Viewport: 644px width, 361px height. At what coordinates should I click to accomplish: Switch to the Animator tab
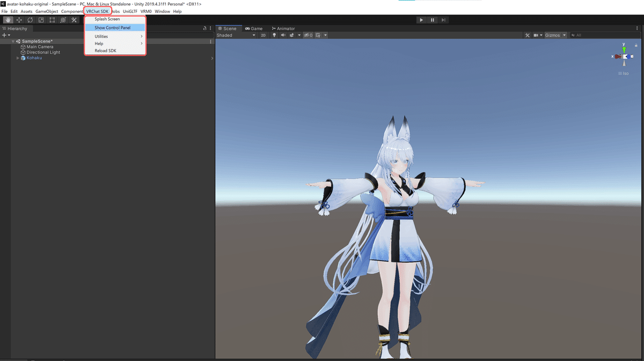[283, 28]
